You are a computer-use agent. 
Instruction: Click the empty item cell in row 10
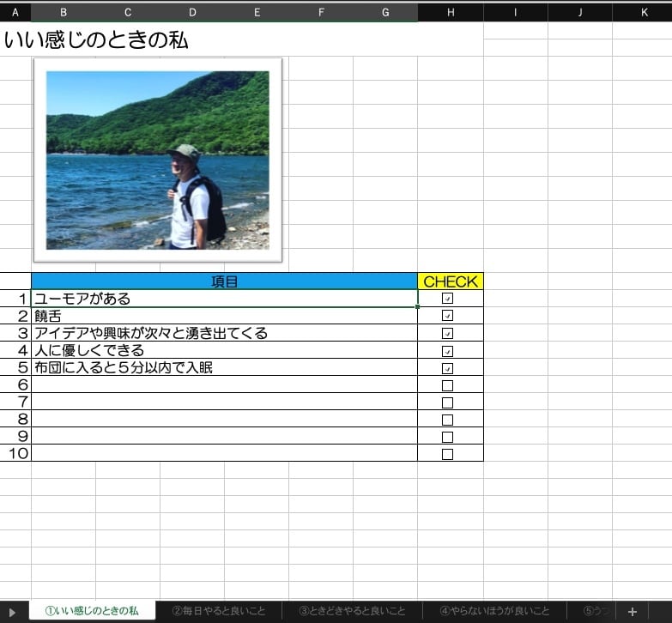pyautogui.click(x=224, y=453)
